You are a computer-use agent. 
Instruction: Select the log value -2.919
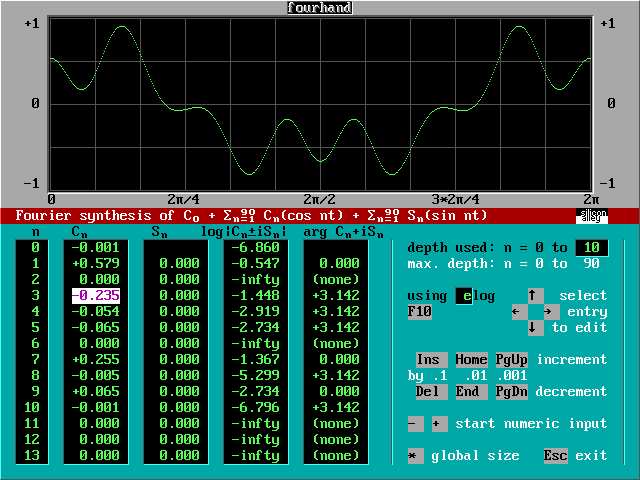256,312
